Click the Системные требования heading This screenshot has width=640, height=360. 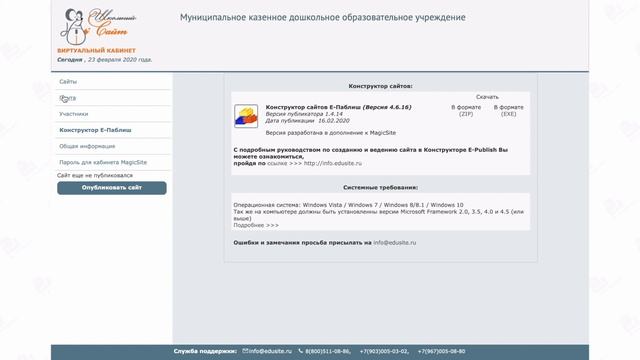click(x=380, y=187)
